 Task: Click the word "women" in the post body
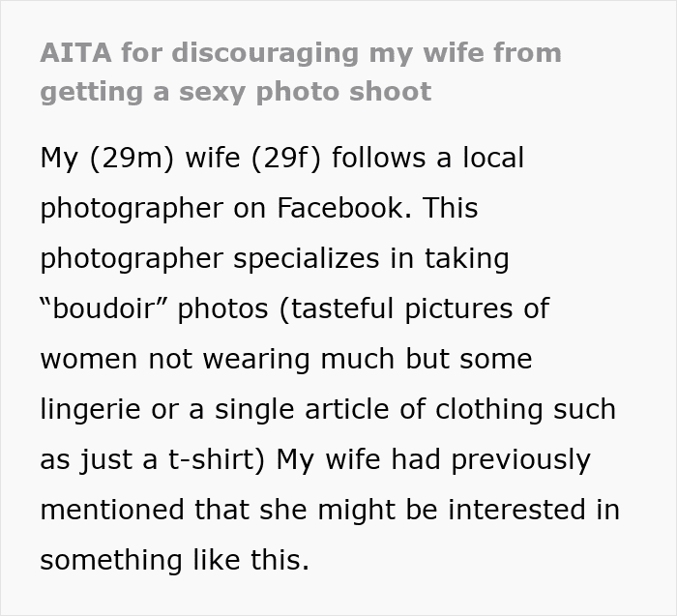click(x=89, y=361)
